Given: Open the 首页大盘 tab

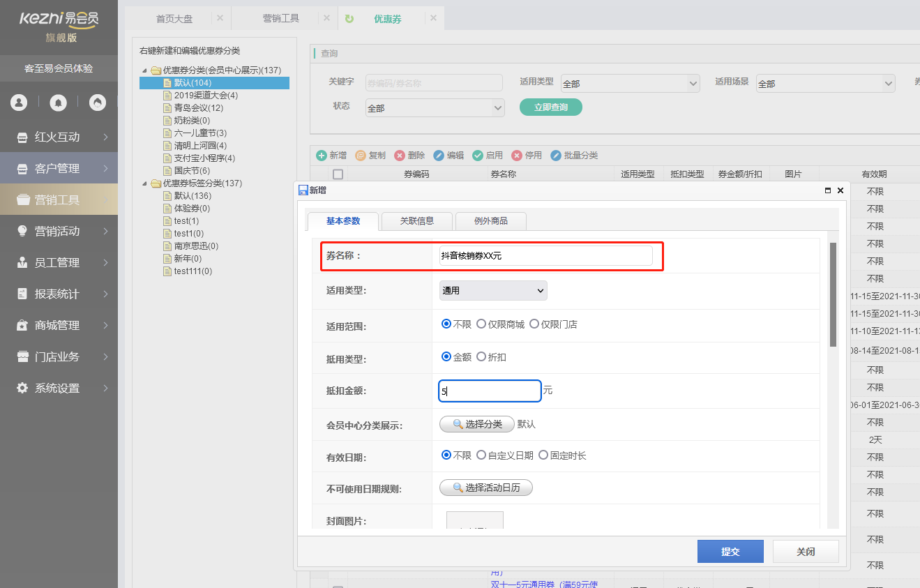Looking at the screenshot, I should pyautogui.click(x=174, y=19).
